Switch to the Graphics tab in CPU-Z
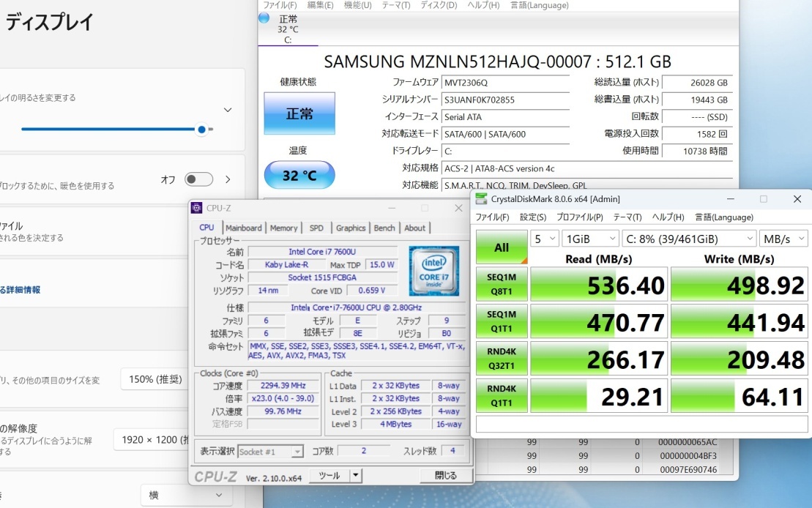The image size is (812, 508). (x=351, y=228)
